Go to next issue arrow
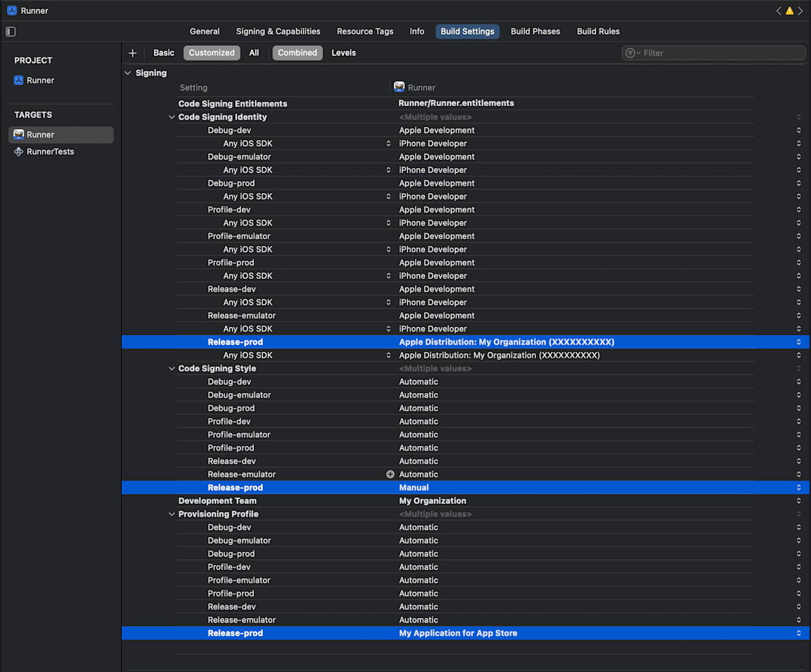This screenshot has width=811, height=672. (800, 11)
